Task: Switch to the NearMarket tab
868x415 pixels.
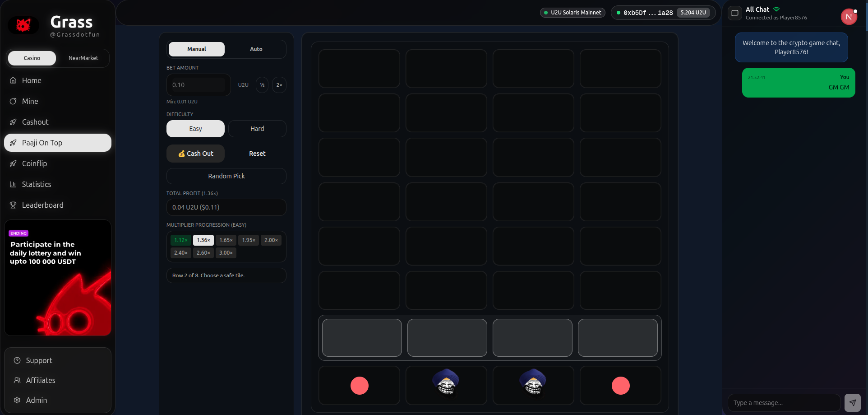Action: [x=83, y=58]
